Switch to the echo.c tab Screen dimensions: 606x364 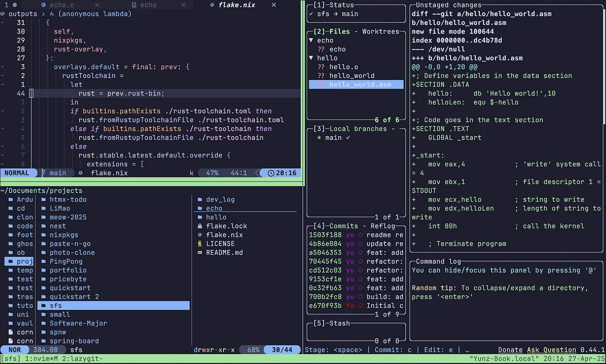click(62, 5)
